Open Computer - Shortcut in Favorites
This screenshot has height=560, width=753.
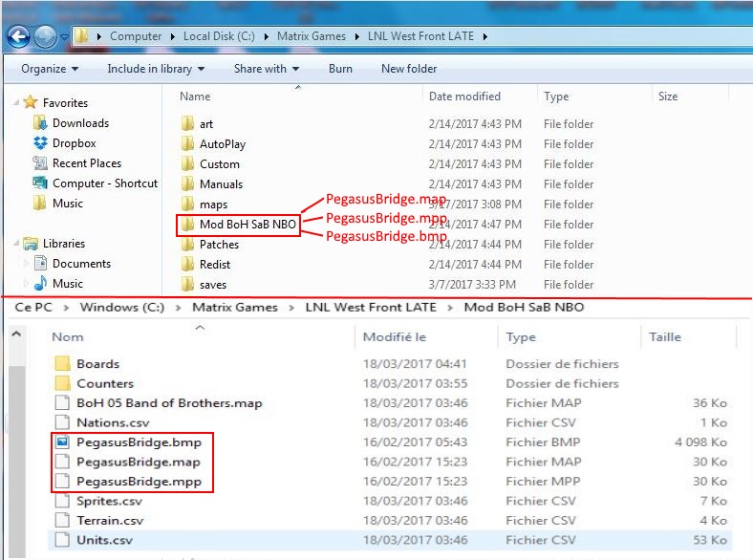click(105, 183)
